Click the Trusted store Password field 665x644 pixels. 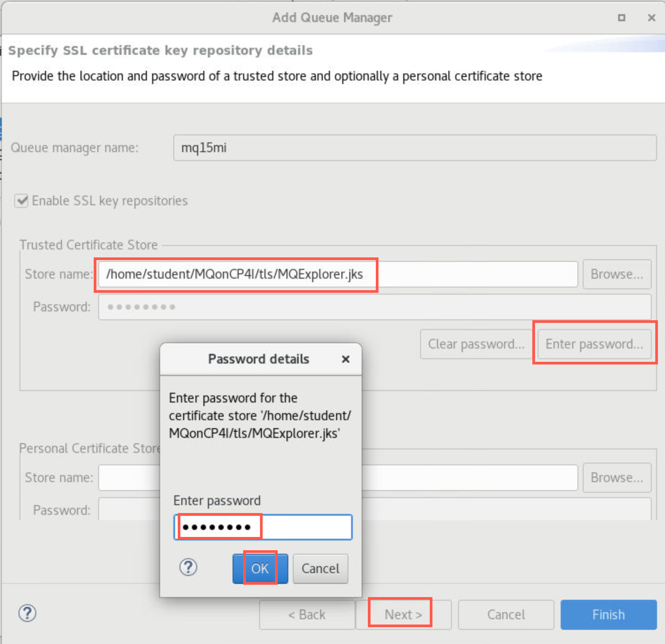point(375,307)
